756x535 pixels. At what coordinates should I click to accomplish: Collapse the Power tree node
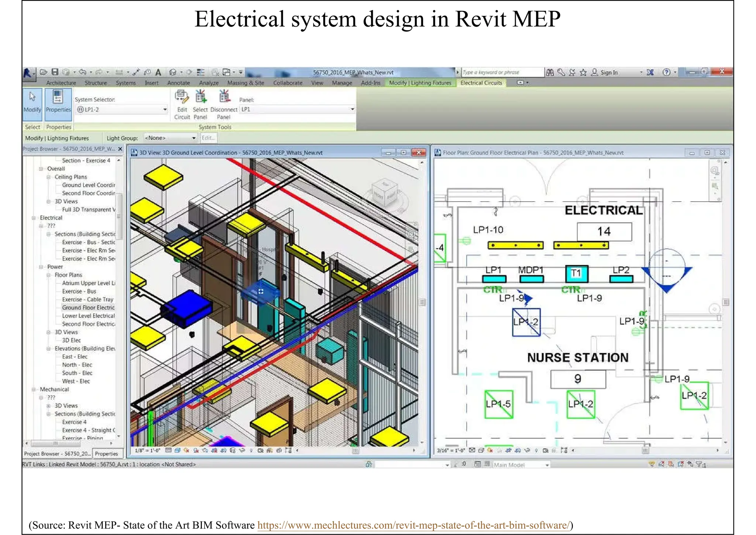[41, 267]
